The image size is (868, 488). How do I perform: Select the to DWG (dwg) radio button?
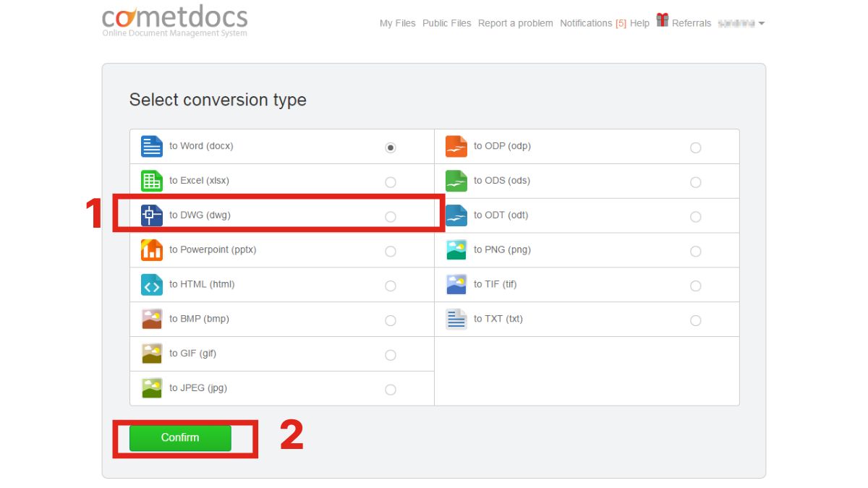pyautogui.click(x=391, y=216)
